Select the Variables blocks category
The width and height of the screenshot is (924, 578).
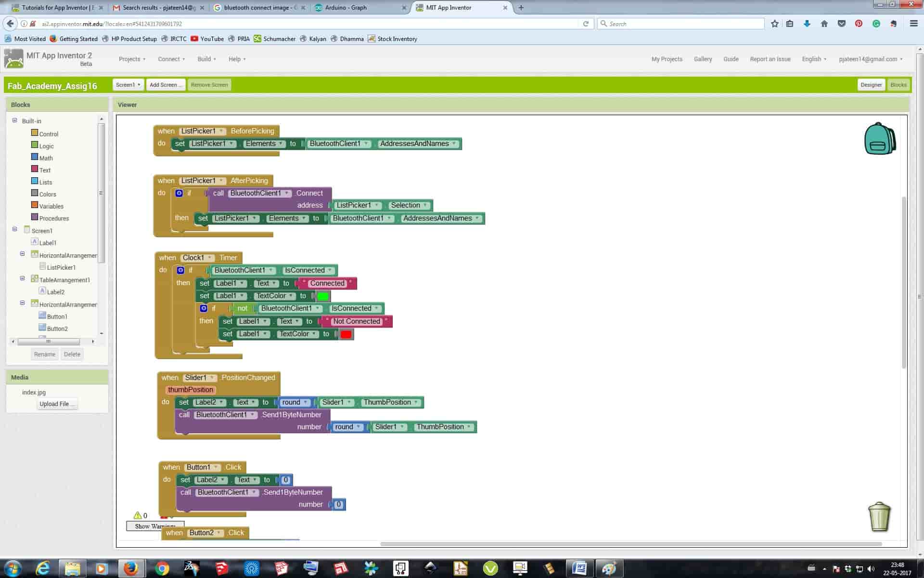tap(47, 206)
